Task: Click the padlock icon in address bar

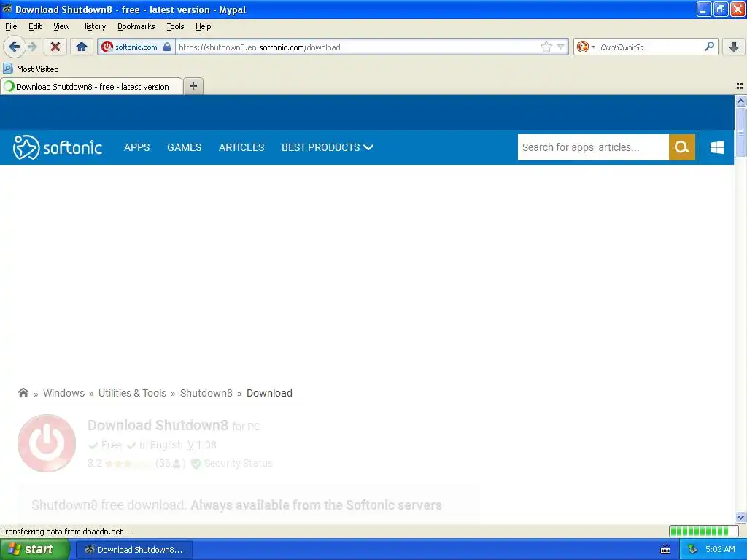Action: 167,47
